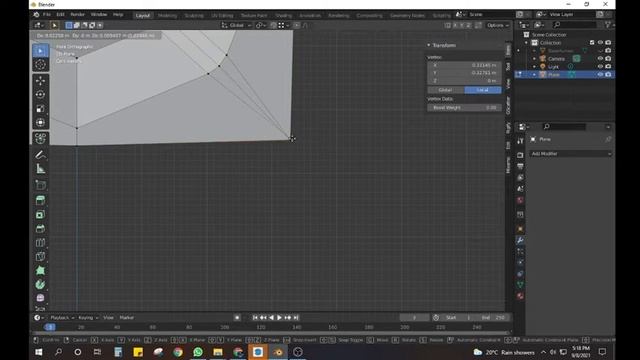The image size is (640, 360).
Task: Open the pivot point dropdown
Action: pos(261,25)
